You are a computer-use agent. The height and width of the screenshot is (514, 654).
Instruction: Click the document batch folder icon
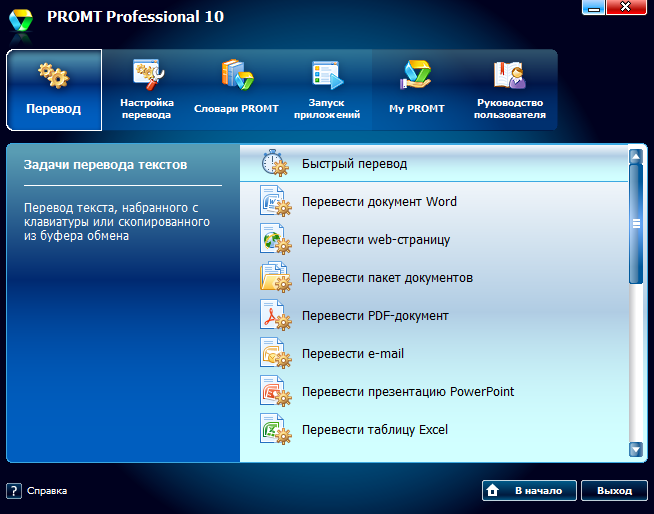click(x=275, y=277)
